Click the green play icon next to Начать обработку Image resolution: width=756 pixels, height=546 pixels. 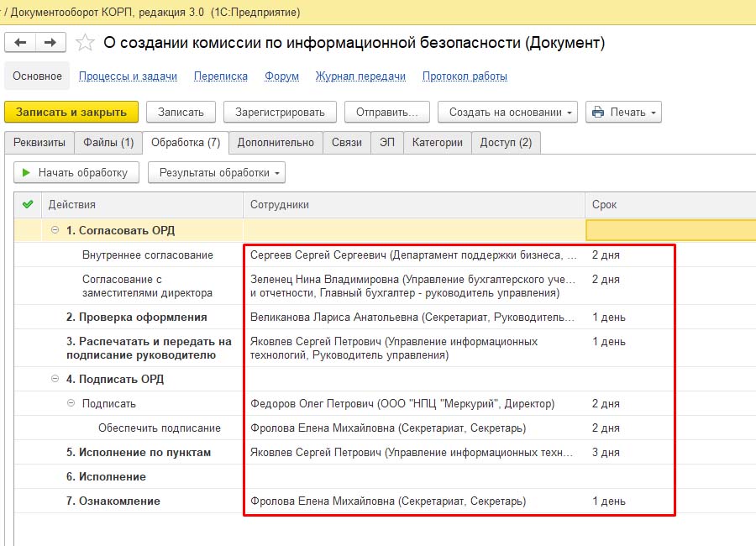27,172
